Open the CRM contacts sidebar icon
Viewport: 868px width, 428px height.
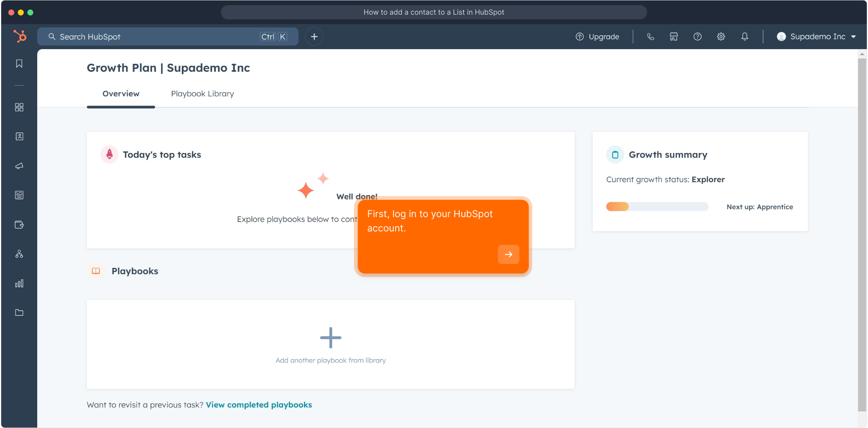click(x=19, y=136)
